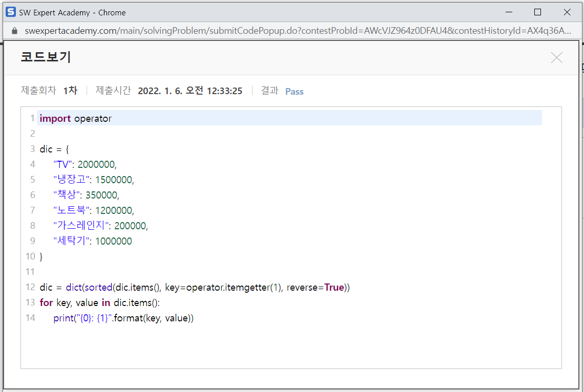The height and width of the screenshot is (392, 584).
Task: Click the "가스레인지": 200000 code line
Action: coord(100,226)
